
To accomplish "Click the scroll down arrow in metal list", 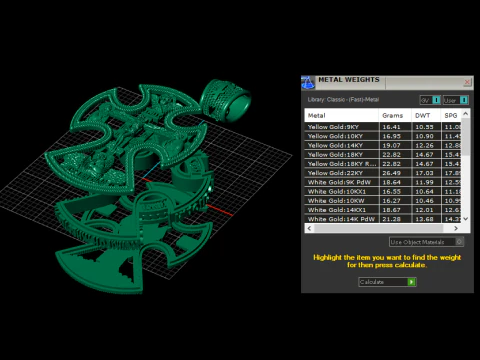I will point(466,219).
